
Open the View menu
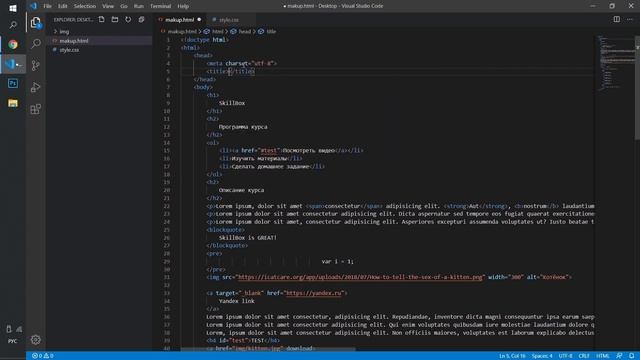(x=108, y=6)
